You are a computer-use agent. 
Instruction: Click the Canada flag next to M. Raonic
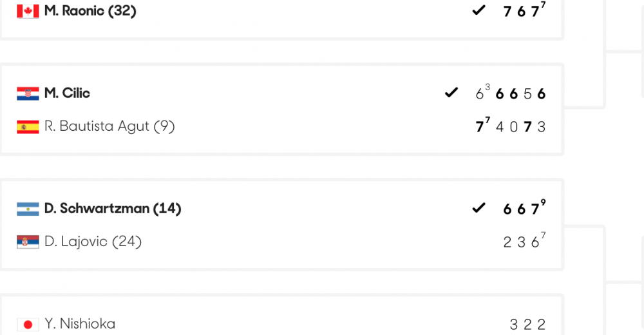(28, 11)
